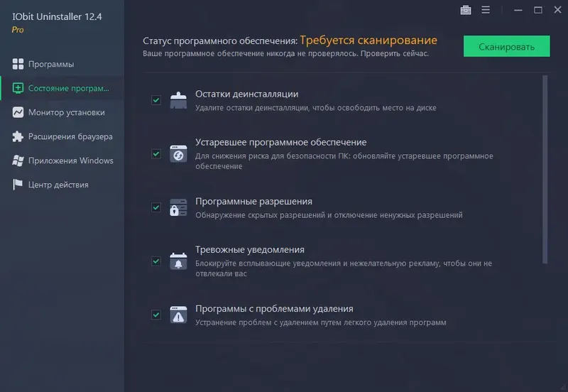568x392 pixels.
Task: Click the Приложения Windows logo icon
Action: point(18,160)
